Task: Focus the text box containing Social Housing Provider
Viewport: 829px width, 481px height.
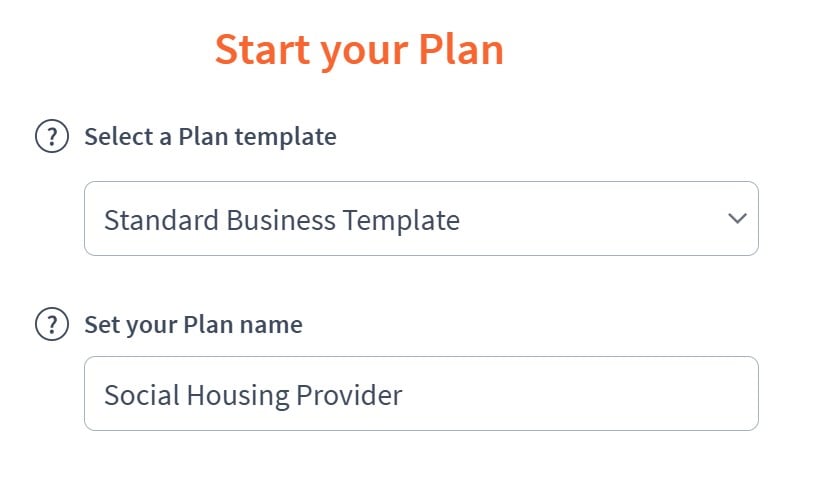Action: (421, 394)
